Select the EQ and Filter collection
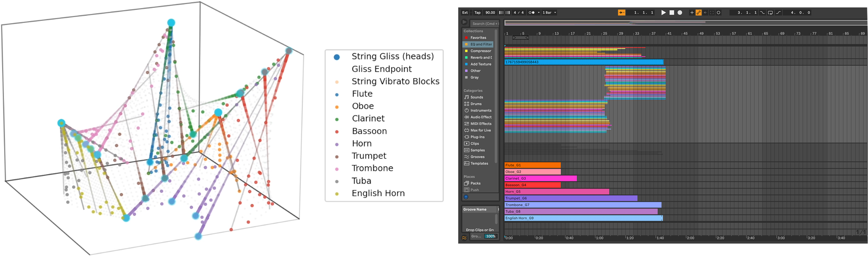Screen dimensions: 868x258 point(478,44)
